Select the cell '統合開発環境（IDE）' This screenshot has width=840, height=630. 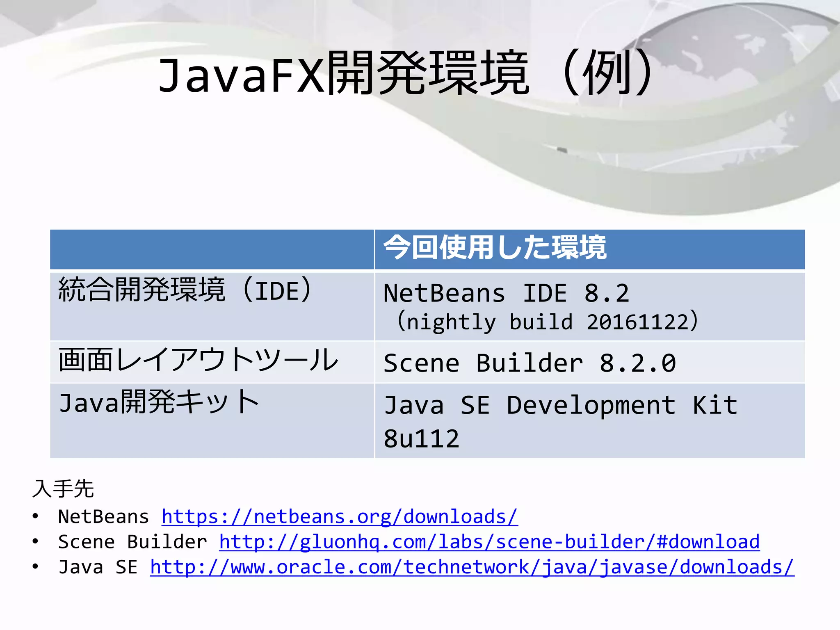tap(212, 306)
